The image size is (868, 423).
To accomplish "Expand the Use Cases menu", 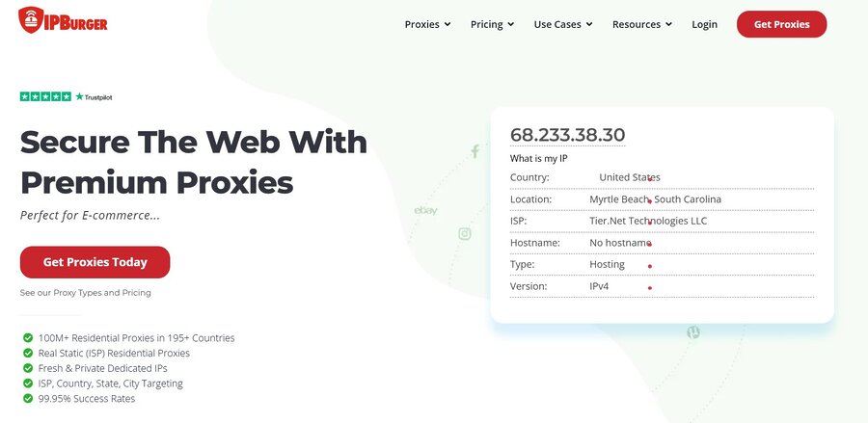I will [562, 24].
